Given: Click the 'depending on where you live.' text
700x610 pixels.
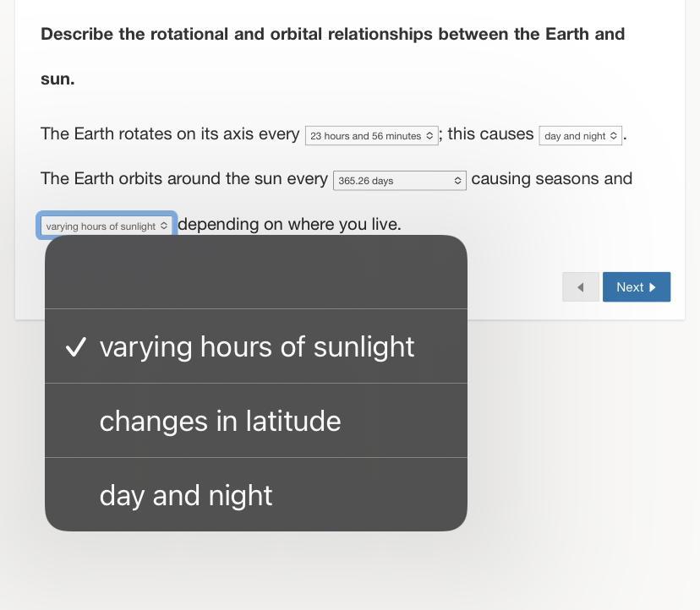Looking at the screenshot, I should (289, 224).
